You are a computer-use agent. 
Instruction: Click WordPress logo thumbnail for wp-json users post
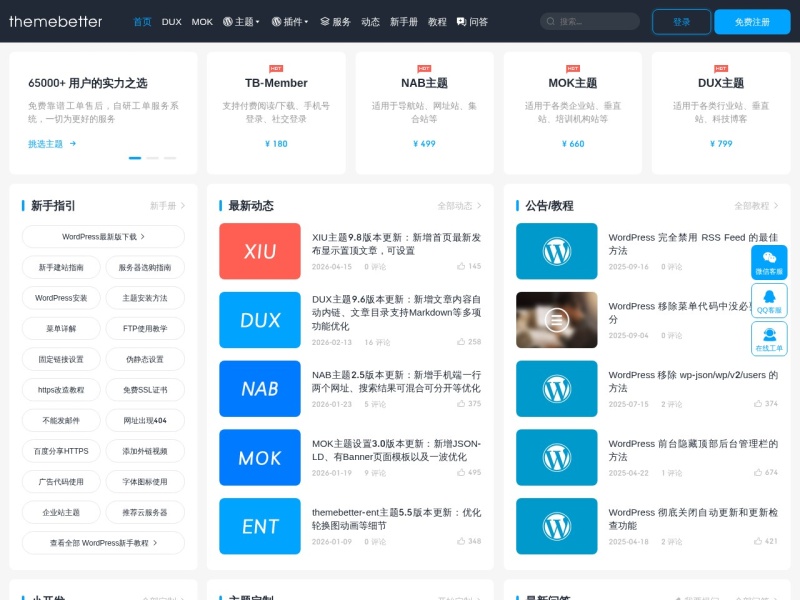click(x=557, y=389)
